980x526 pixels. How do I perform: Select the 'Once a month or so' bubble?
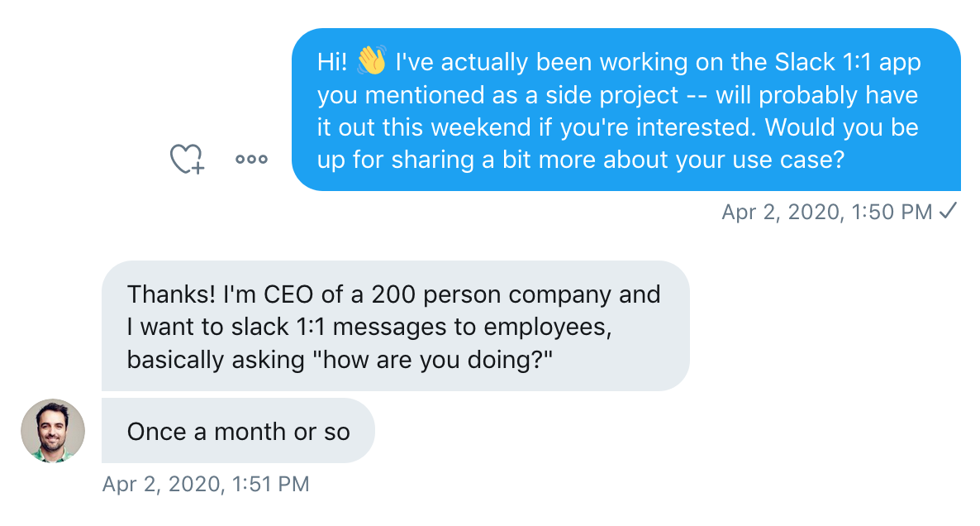click(x=238, y=431)
